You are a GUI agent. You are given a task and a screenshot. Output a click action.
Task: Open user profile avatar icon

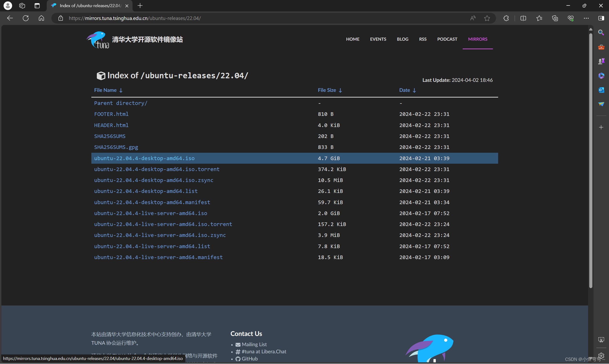(x=8, y=6)
